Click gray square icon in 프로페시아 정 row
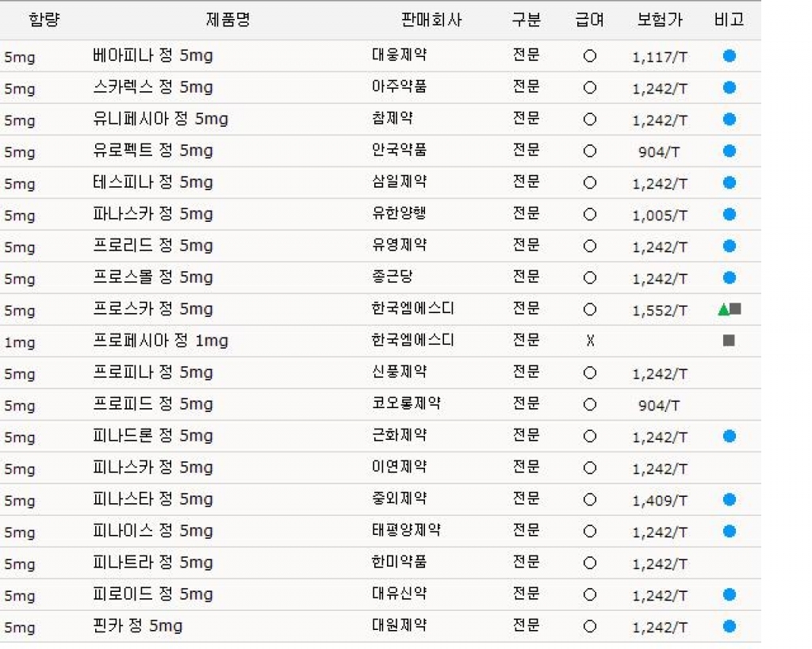812x649 pixels. coord(729,341)
